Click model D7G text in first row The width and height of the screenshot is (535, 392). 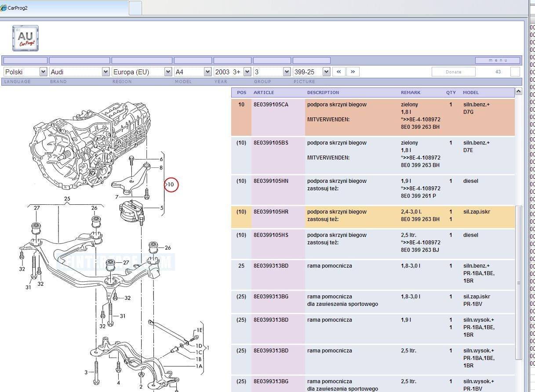click(x=469, y=112)
